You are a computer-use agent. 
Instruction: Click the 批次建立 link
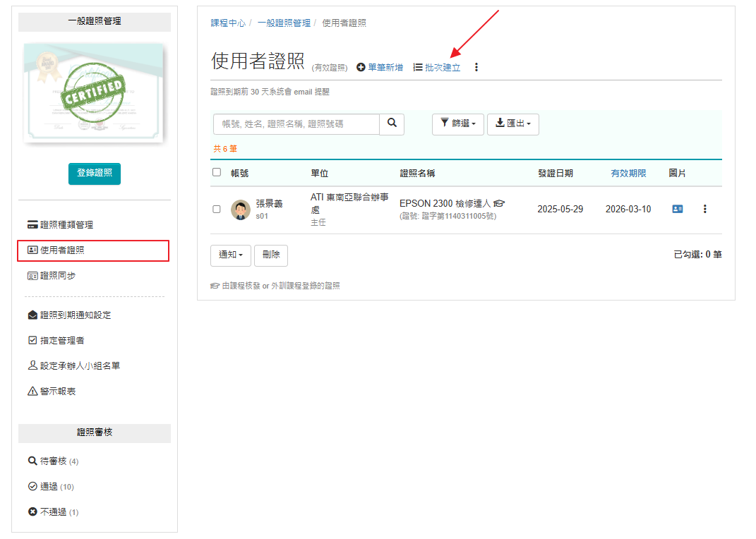tap(442, 68)
